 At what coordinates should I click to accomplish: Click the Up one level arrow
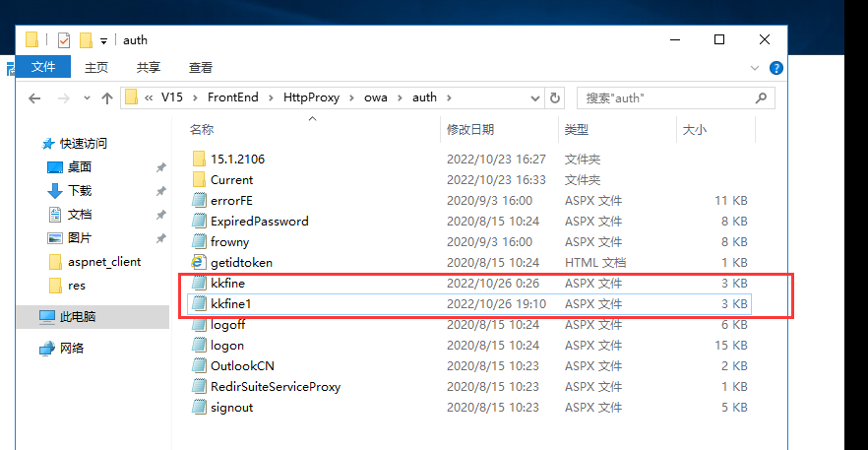tap(107, 98)
